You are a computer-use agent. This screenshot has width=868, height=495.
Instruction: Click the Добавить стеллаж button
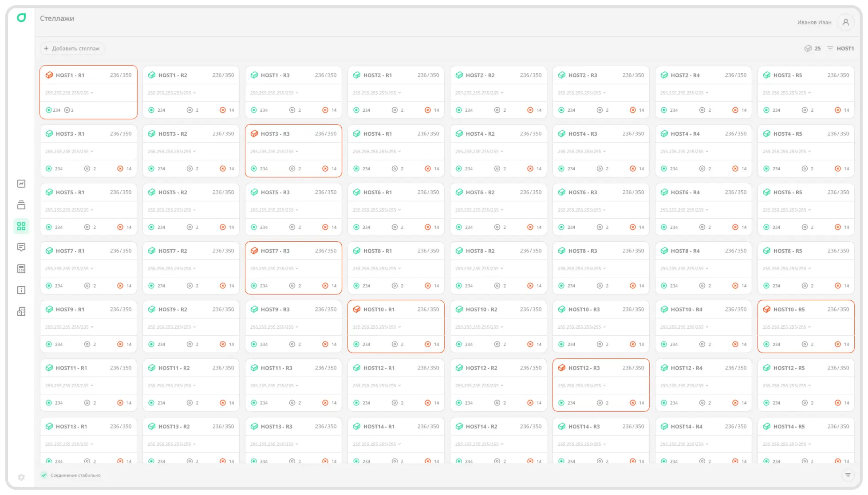72,48
